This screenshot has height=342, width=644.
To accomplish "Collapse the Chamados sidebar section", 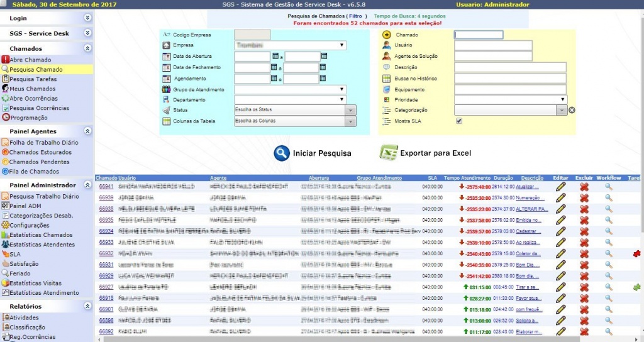I will pyautogui.click(x=87, y=48).
